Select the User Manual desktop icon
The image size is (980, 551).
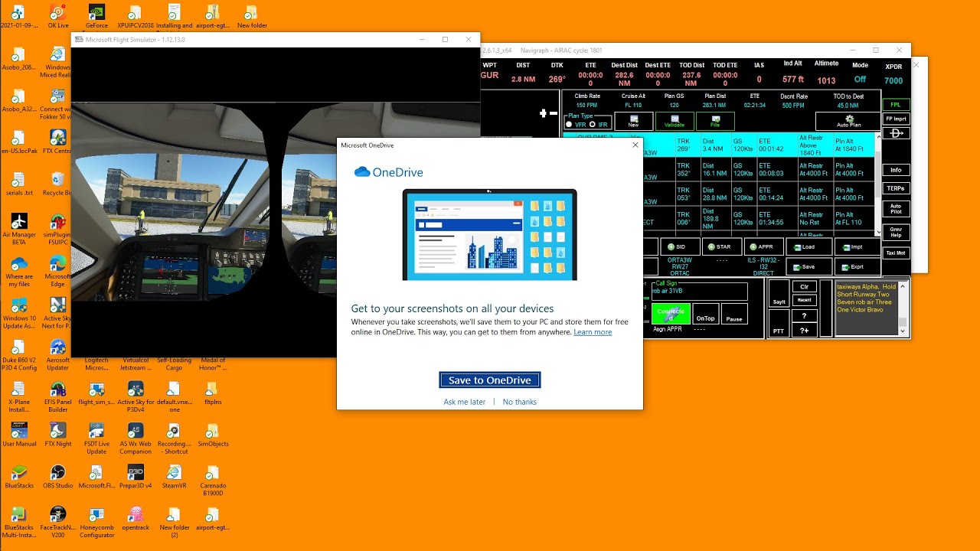point(19,435)
